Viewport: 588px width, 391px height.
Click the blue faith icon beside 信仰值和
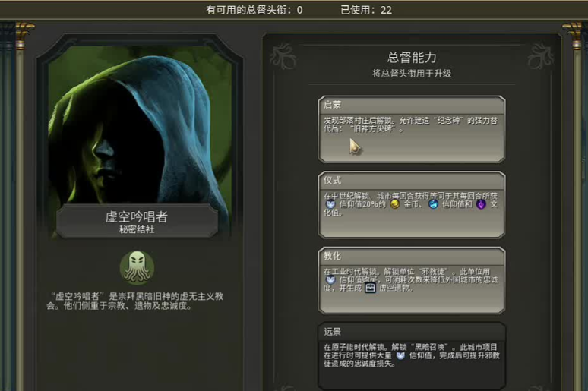click(434, 204)
